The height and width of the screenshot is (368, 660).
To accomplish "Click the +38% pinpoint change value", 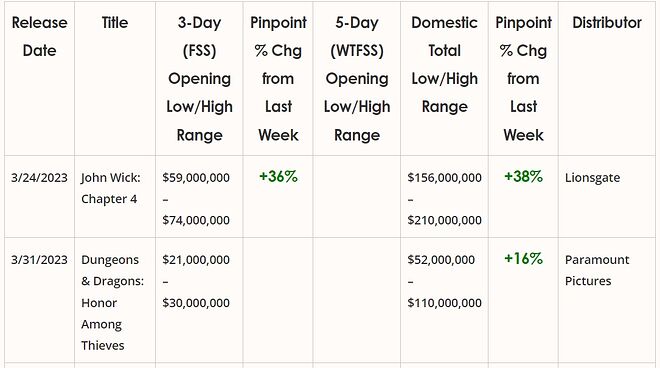I will 524,176.
